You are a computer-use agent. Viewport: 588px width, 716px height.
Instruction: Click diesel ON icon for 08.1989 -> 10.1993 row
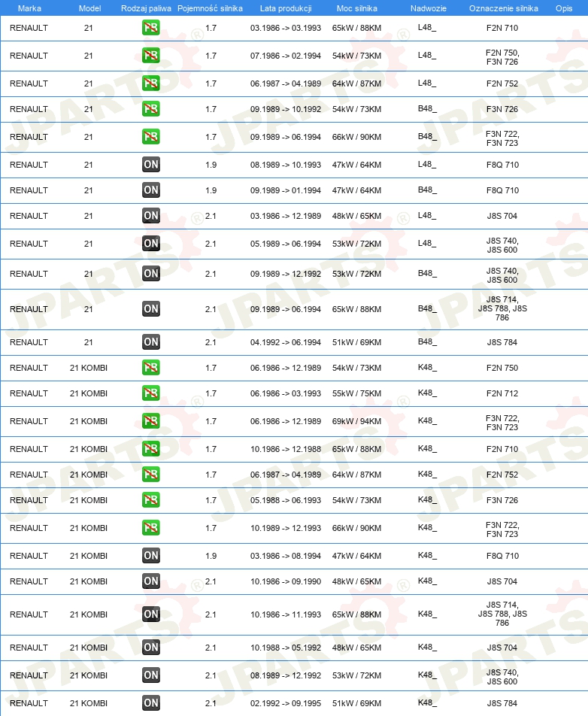150,165
